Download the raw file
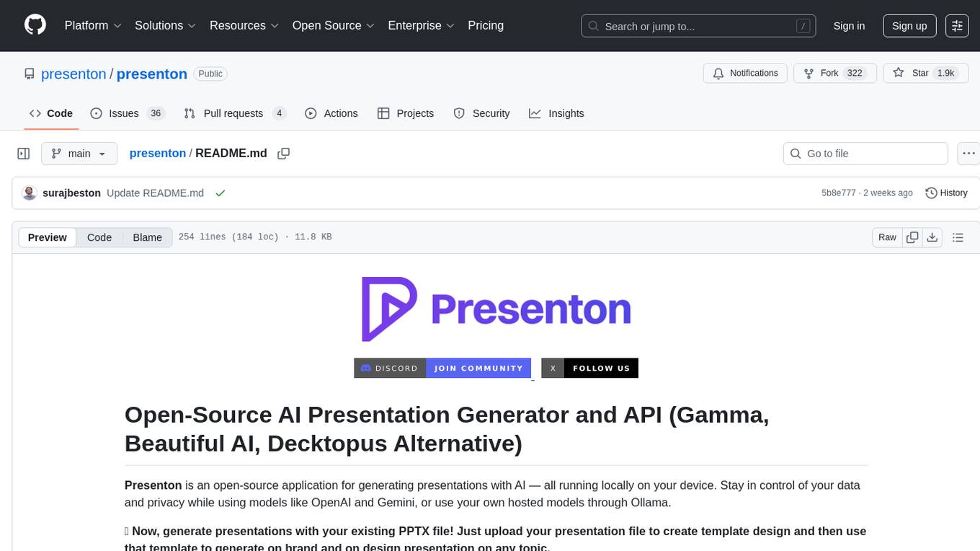This screenshot has height=551, width=980. (x=932, y=237)
